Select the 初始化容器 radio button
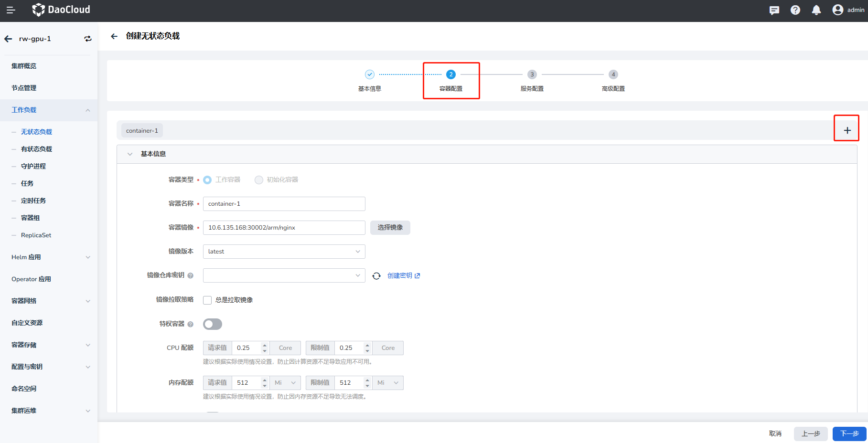868x443 pixels. click(259, 180)
